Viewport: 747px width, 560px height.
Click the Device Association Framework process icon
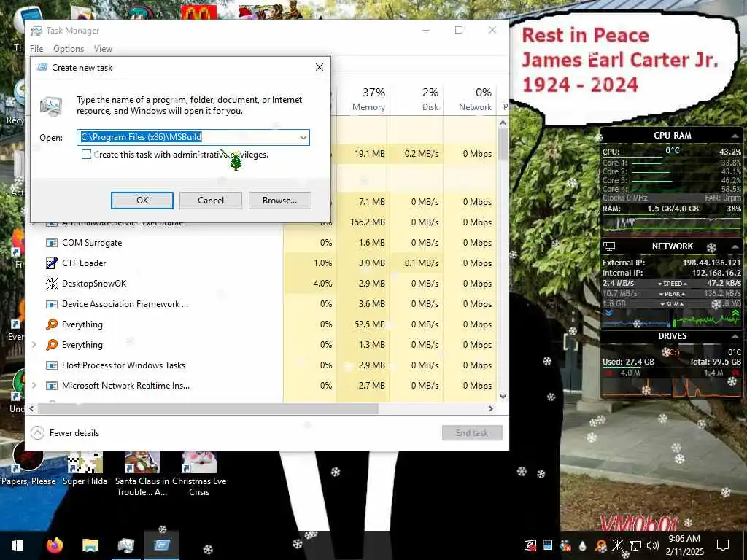[52, 304]
